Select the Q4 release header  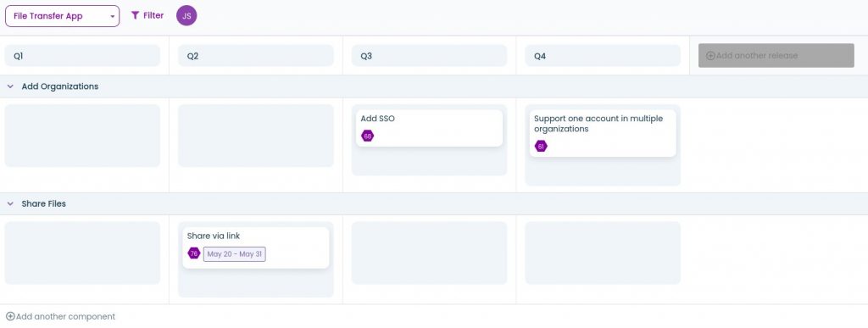pos(603,56)
